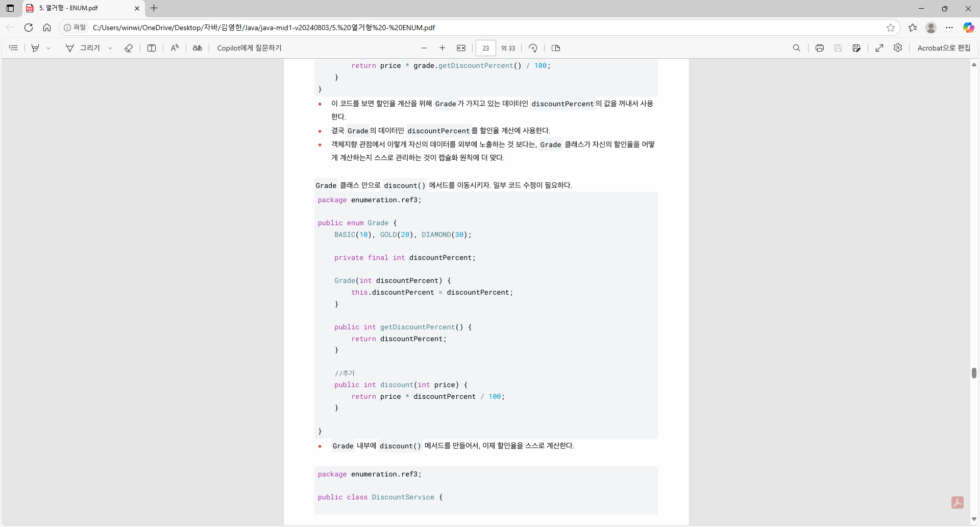This screenshot has height=527, width=980.
Task: Click the 'public class DiscountService {' line
Action: 380,497
